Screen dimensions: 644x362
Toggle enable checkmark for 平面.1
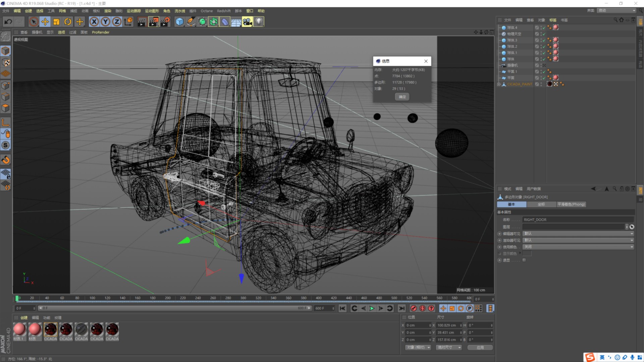(x=544, y=72)
